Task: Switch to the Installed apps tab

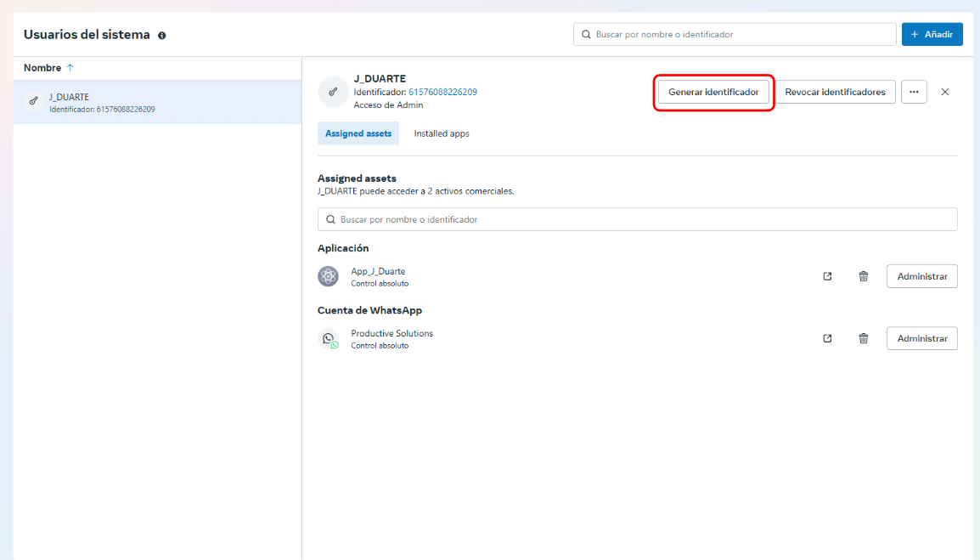Action: click(441, 133)
